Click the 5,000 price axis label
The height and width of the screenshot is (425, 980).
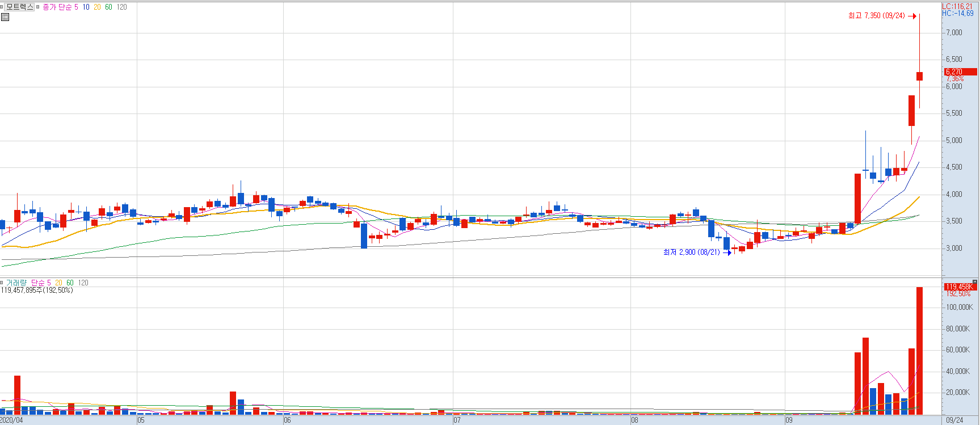tap(954, 141)
